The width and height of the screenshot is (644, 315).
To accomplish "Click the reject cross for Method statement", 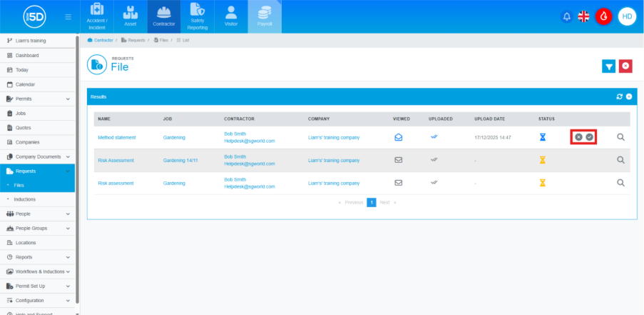I will point(578,137).
